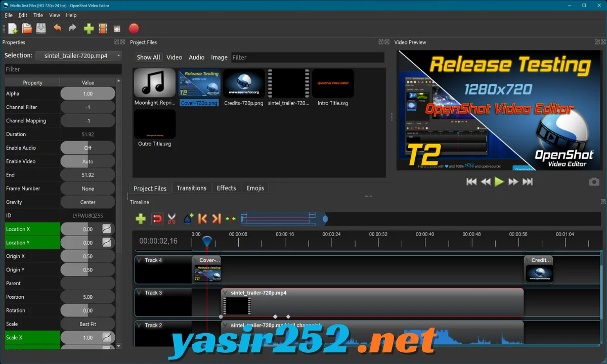This screenshot has width=607, height=364.
Task: Filter project files by Image
Action: [219, 57]
